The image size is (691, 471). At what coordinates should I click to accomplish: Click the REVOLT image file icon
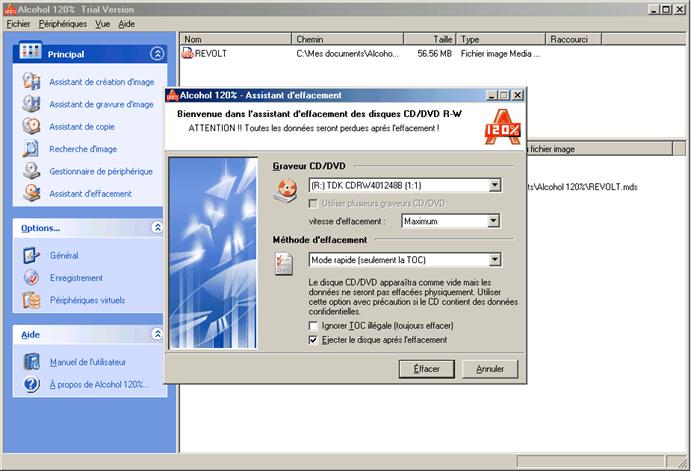click(188, 53)
